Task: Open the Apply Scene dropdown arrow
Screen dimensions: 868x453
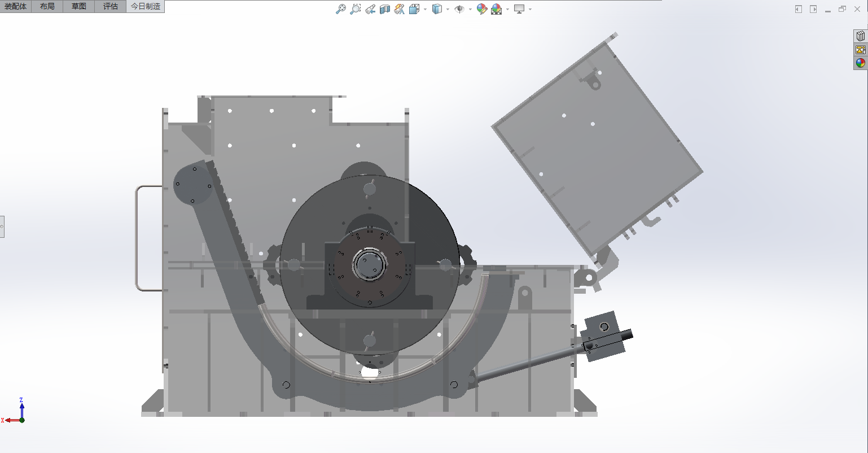Action: (x=507, y=9)
